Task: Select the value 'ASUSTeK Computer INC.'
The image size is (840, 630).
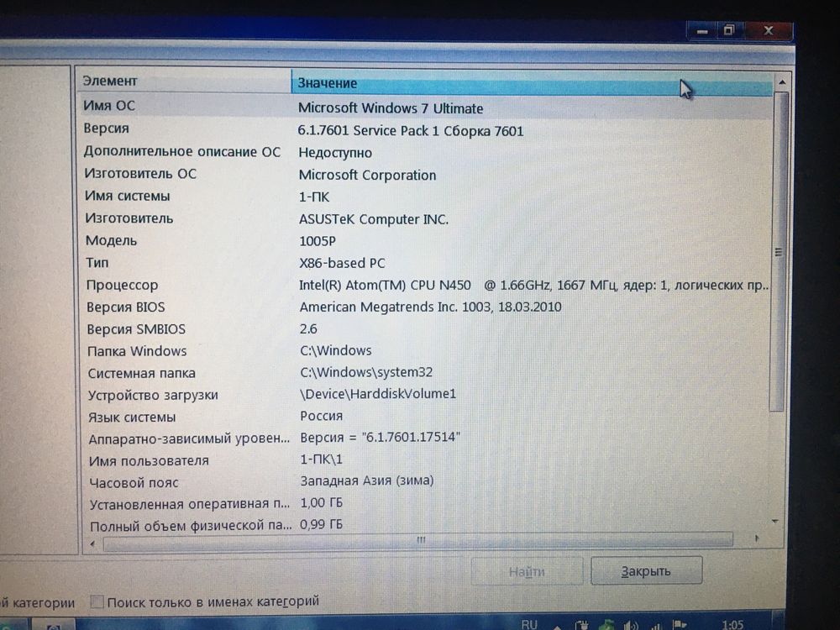Action: (x=374, y=219)
